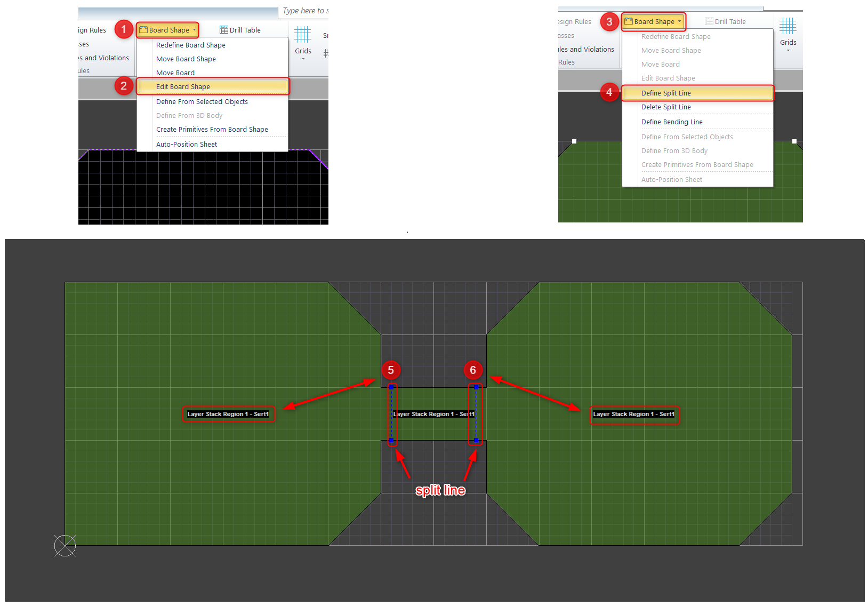This screenshot has width=868, height=606.
Task: Expand the Board Shape dropdown on the right
Action: pyautogui.click(x=680, y=21)
